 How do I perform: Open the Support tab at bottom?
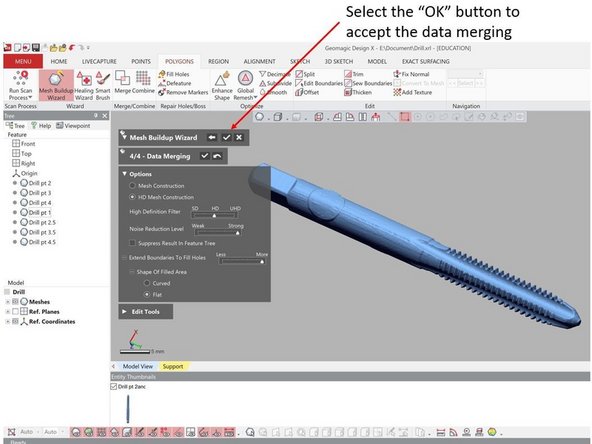pyautogui.click(x=173, y=366)
